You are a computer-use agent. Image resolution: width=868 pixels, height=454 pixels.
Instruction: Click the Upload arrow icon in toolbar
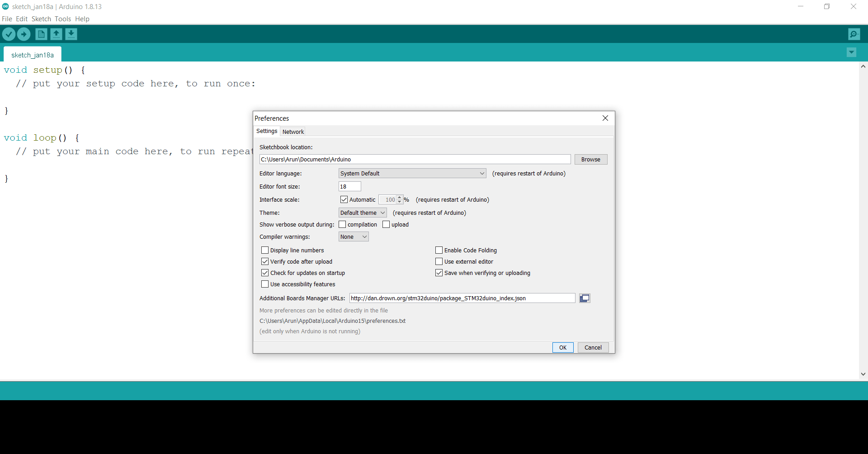pos(24,34)
